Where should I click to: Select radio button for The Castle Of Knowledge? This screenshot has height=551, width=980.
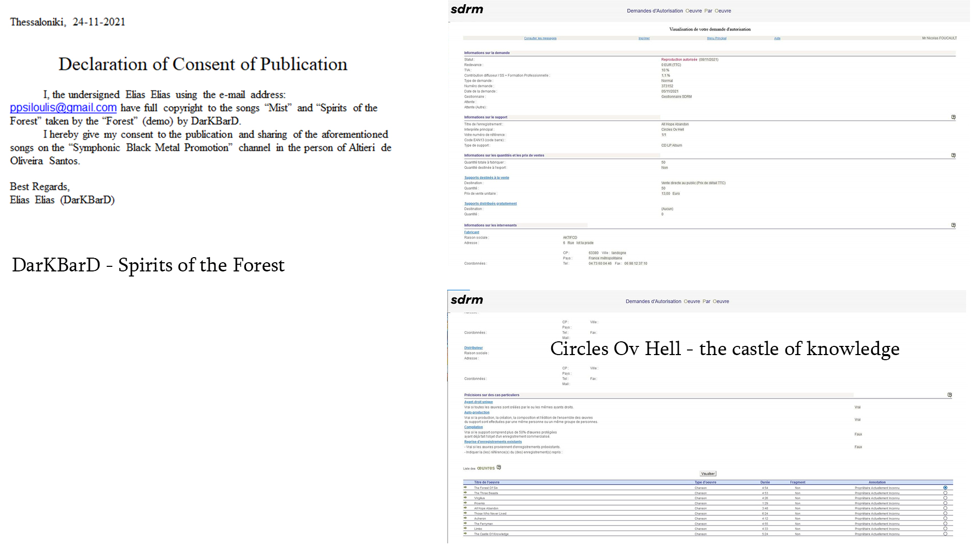[x=945, y=534]
